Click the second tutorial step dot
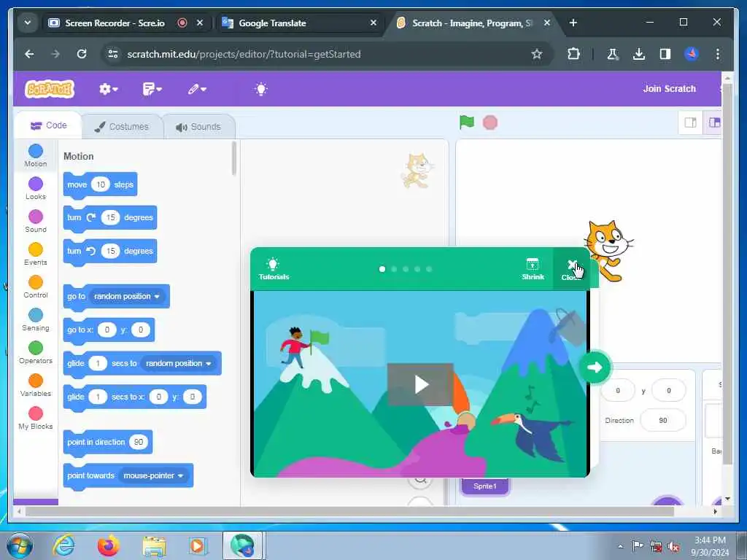The width and height of the screenshot is (747, 560). 394,269
